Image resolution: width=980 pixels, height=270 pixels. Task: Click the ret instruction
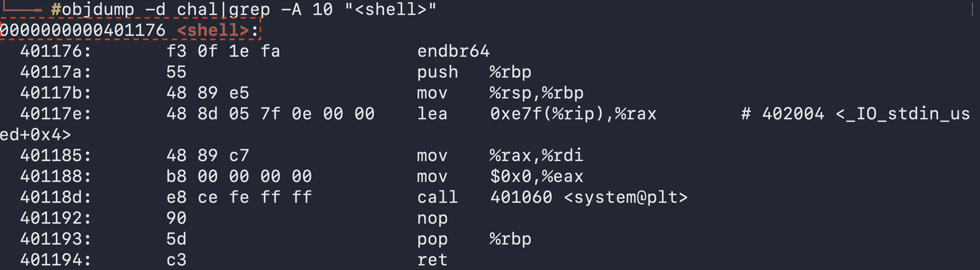(x=432, y=260)
